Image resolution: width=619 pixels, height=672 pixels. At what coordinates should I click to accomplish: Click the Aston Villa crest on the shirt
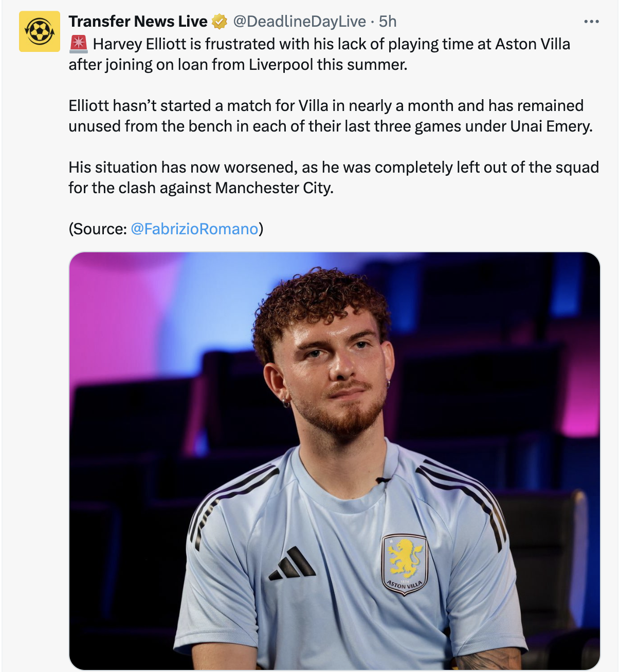click(x=404, y=565)
